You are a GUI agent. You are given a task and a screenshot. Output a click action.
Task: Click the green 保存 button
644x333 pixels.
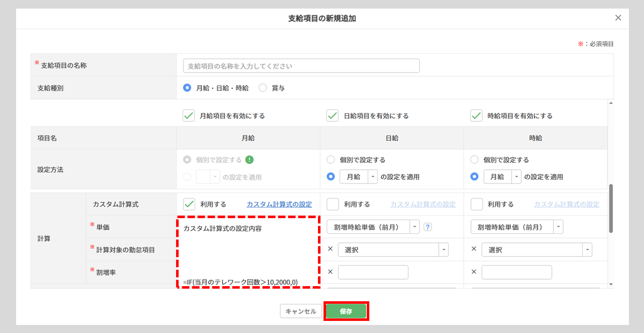tap(346, 311)
